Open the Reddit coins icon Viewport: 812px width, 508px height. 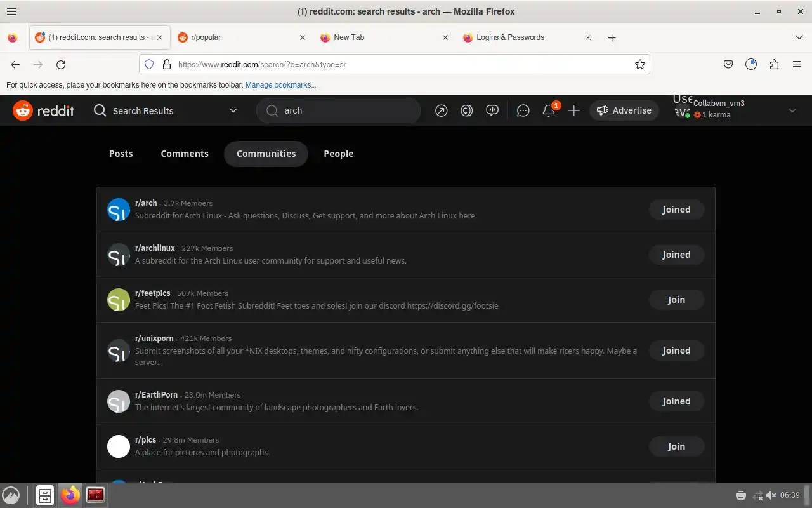466,110
